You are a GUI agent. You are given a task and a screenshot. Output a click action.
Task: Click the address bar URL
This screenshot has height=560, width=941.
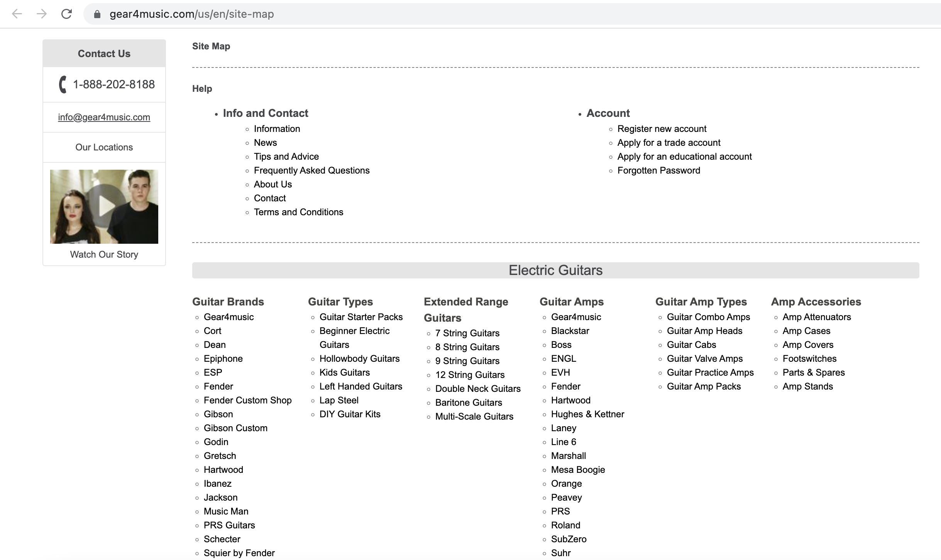pyautogui.click(x=192, y=14)
